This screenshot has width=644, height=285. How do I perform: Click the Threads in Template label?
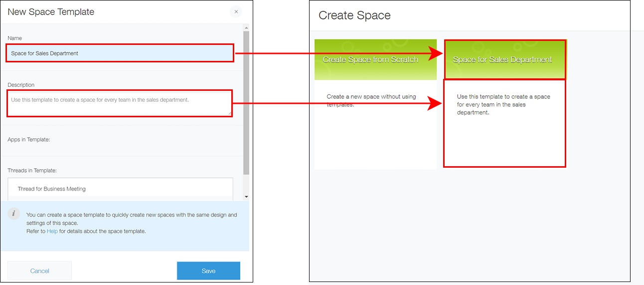point(32,171)
